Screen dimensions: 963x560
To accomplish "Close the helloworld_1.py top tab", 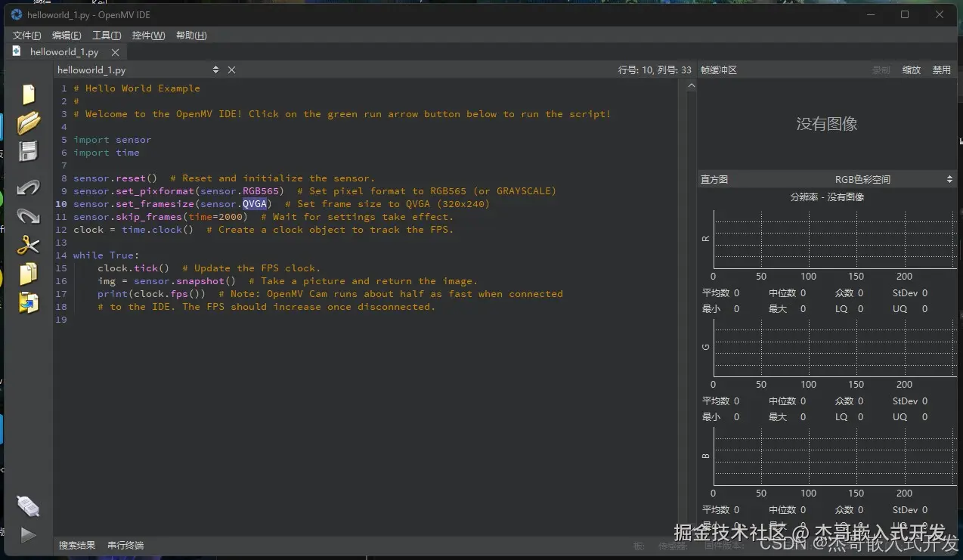I will (116, 52).
